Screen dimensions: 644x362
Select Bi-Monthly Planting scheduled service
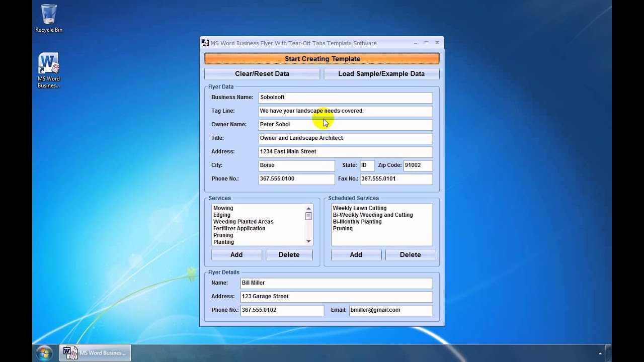click(357, 222)
